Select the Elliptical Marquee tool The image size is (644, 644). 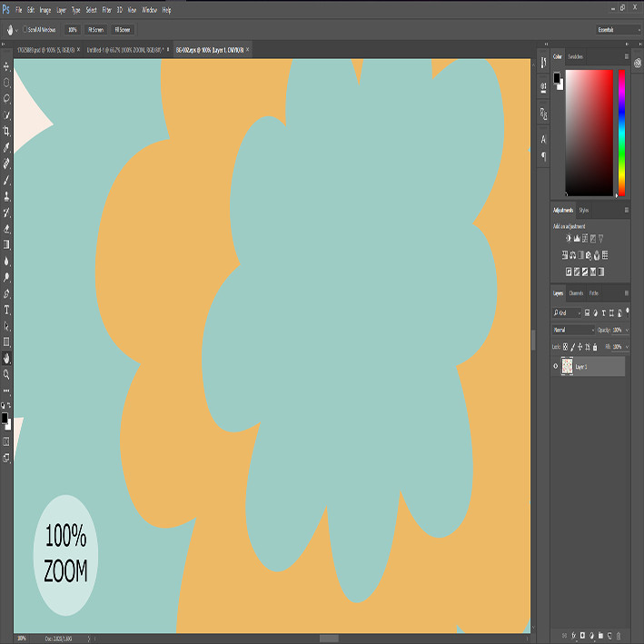pos(6,83)
